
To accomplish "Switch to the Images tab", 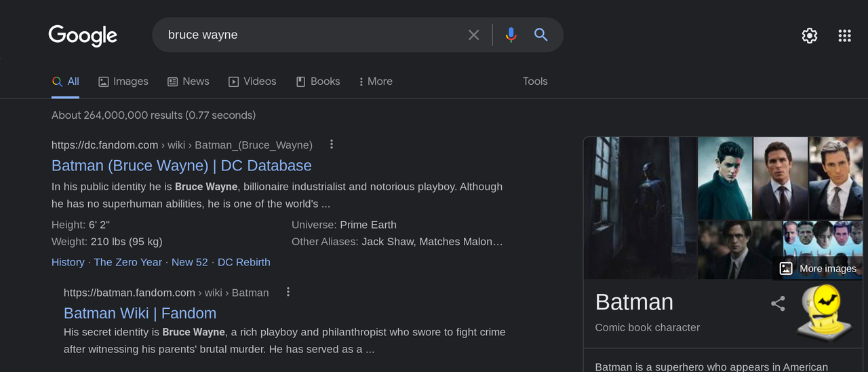I will (x=123, y=81).
